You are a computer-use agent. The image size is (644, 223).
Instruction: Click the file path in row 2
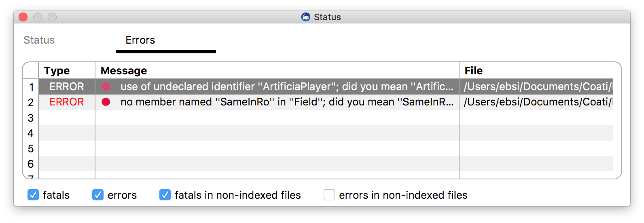[x=538, y=102]
